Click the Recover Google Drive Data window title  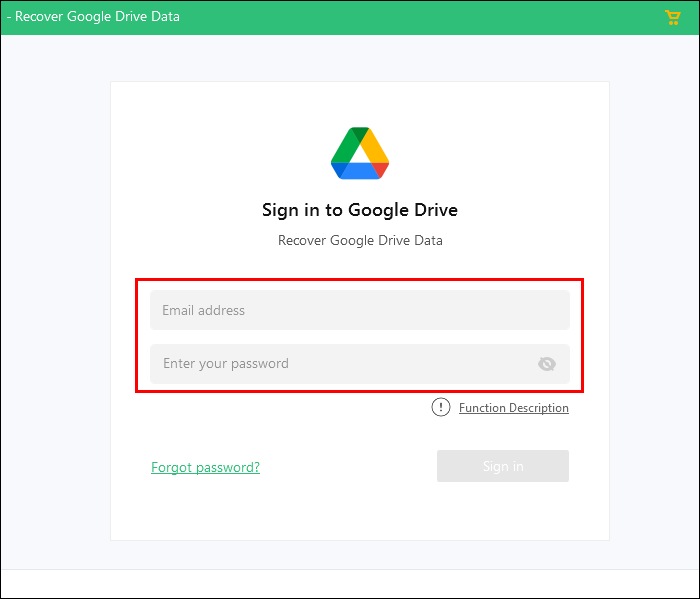coord(97,17)
